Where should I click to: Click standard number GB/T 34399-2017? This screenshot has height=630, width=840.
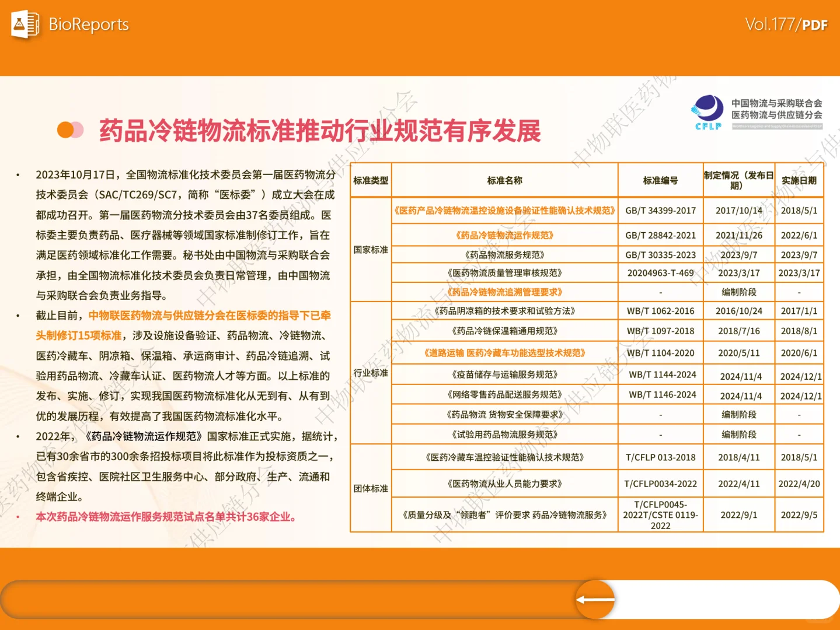pyautogui.click(x=661, y=211)
